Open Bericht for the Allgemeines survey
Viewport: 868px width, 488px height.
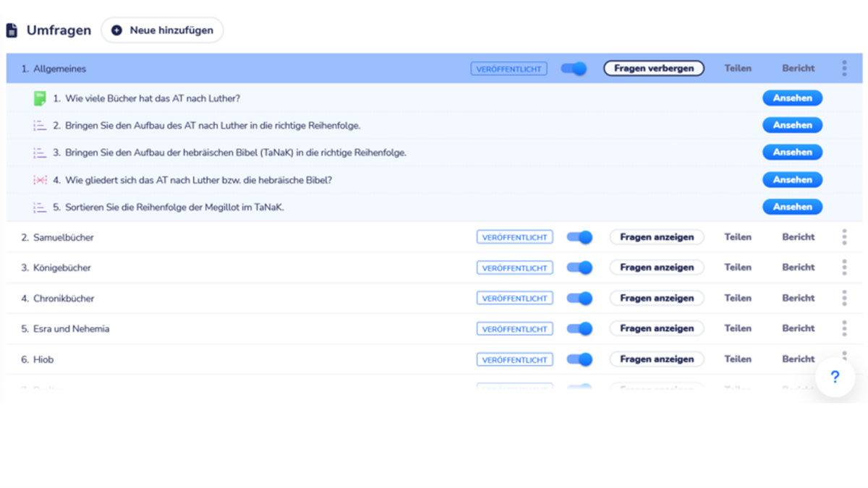(798, 69)
